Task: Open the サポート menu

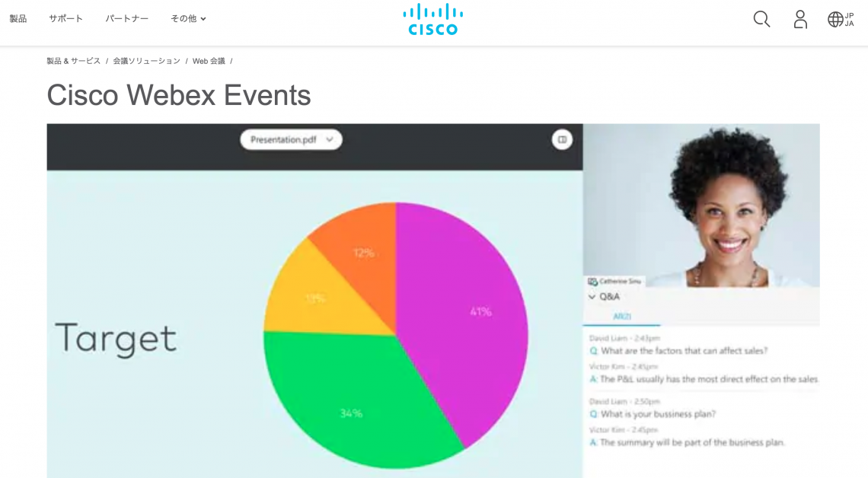Action: 66,19
